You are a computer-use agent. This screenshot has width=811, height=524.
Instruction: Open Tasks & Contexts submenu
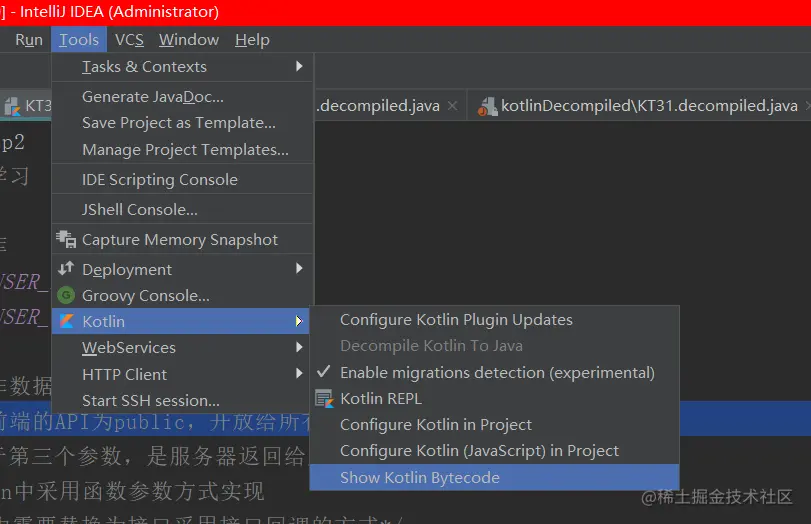[183, 67]
